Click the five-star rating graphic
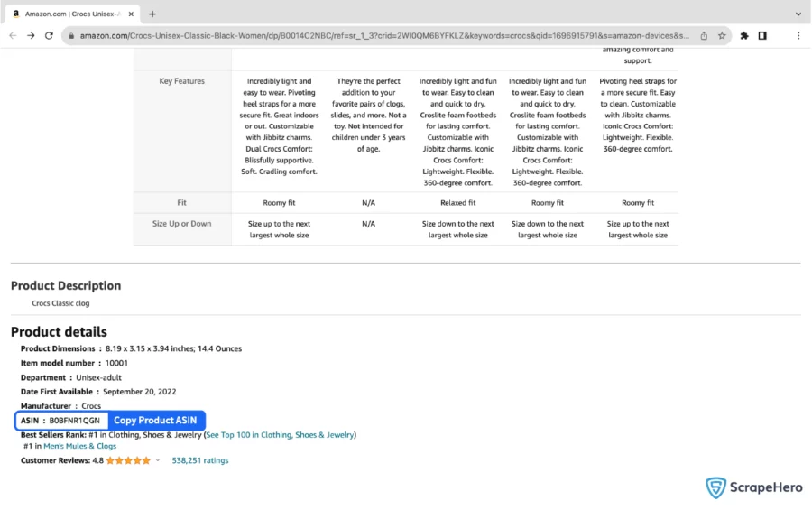Image resolution: width=812 pixels, height=510 pixels. tap(128, 460)
